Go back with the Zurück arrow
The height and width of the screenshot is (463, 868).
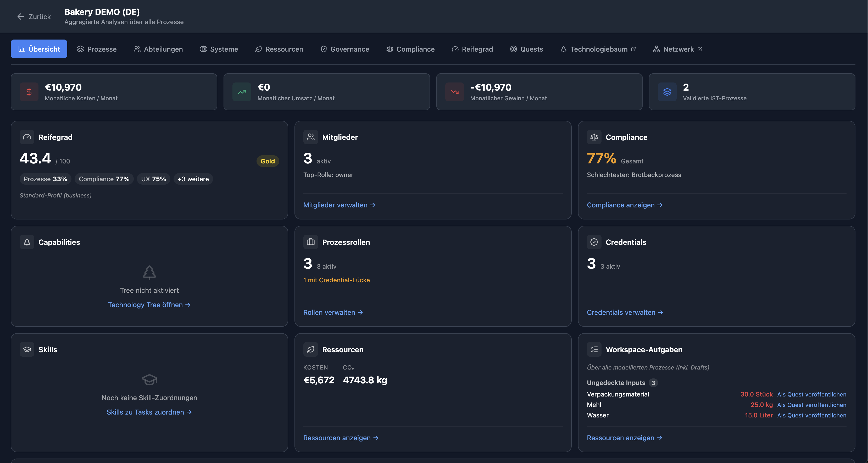pos(34,16)
